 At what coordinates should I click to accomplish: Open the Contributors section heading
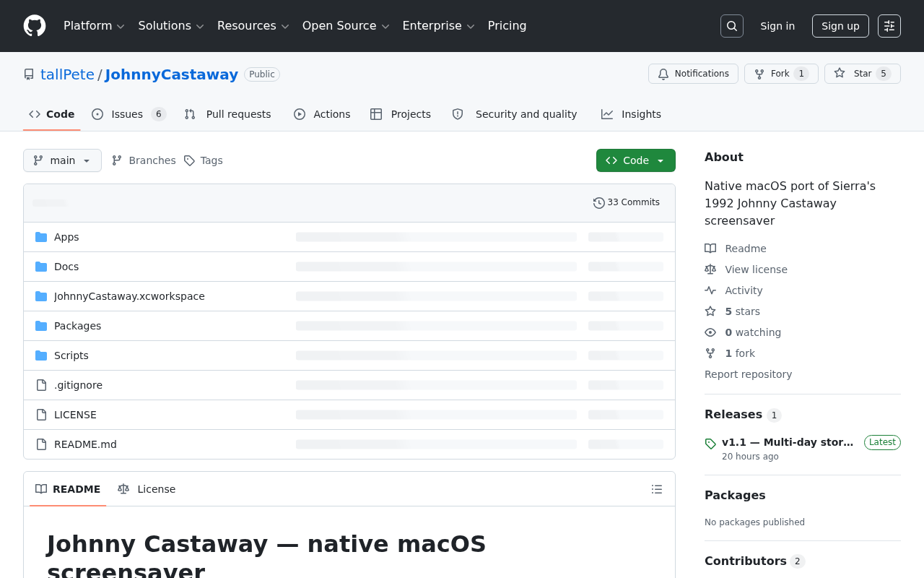746,561
